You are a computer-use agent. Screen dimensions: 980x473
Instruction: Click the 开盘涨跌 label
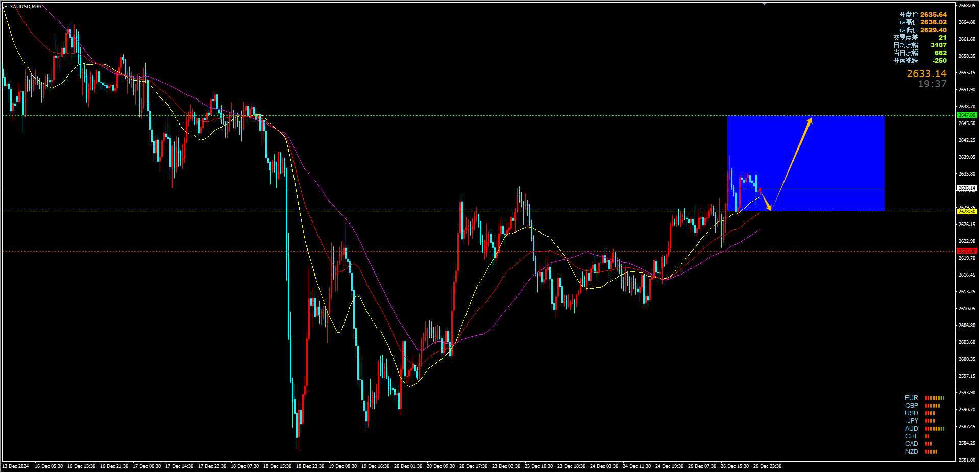tap(905, 61)
